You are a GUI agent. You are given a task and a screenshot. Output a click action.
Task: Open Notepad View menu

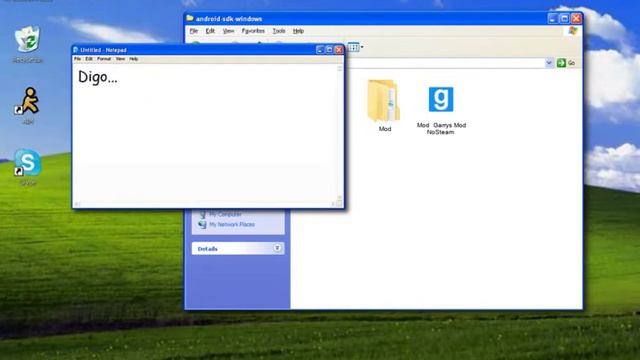tap(120, 59)
